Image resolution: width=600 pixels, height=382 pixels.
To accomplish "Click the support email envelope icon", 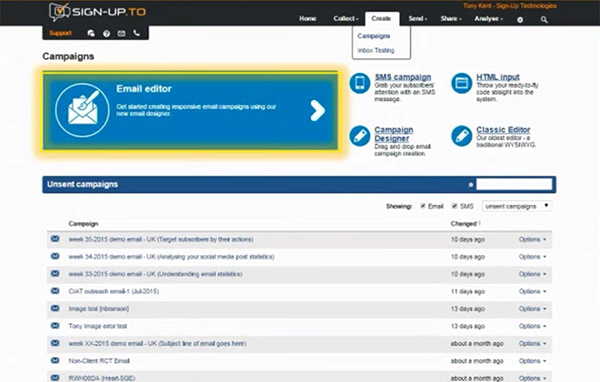I will (x=121, y=33).
